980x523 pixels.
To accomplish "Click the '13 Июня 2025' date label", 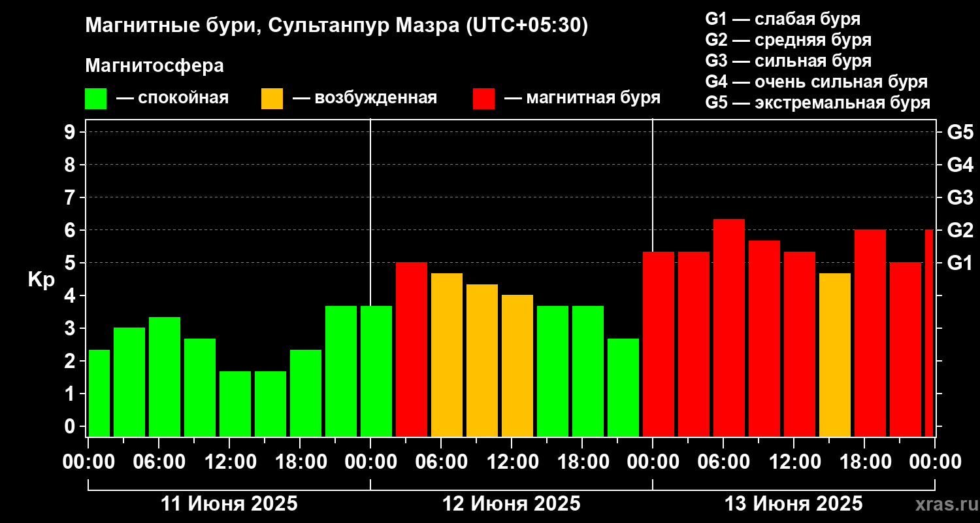I will 794,504.
